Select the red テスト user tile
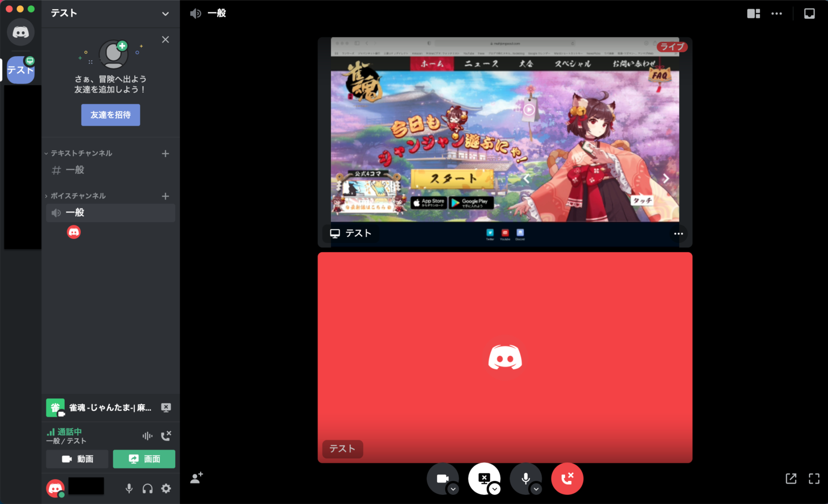 coord(505,357)
